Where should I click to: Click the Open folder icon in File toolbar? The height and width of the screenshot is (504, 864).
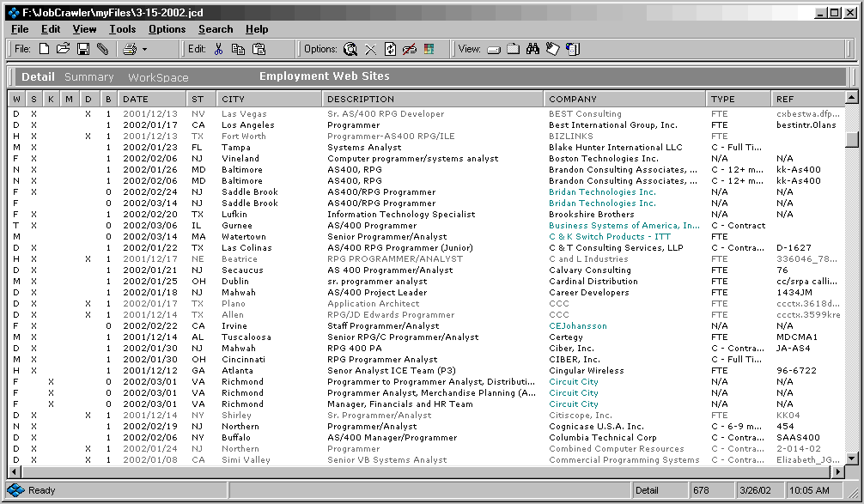(x=64, y=49)
